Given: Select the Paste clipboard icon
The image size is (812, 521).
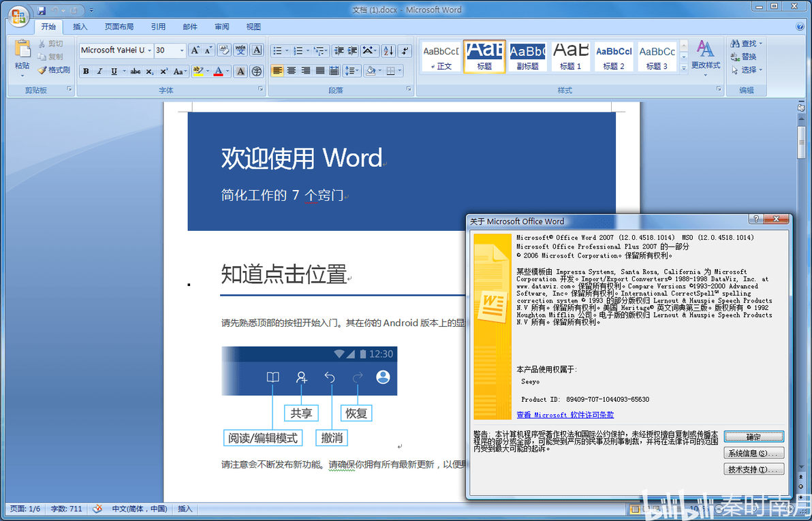Looking at the screenshot, I should pos(22,58).
